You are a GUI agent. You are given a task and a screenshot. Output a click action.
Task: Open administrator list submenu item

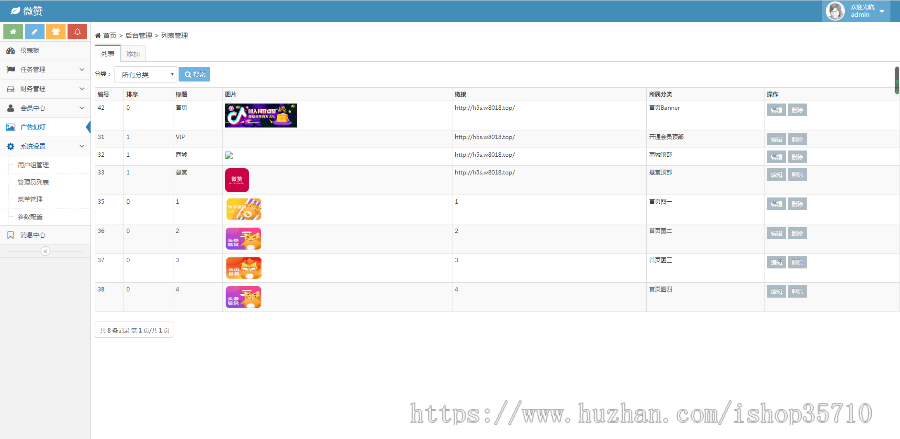tap(33, 182)
